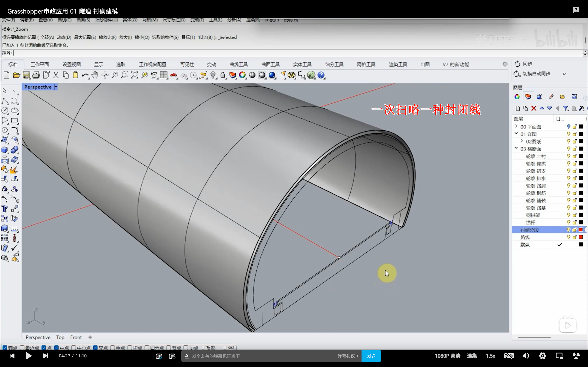This screenshot has height=367, width=588.
Task: Toggle the 端点 osnap checkbox
Action: (5, 348)
